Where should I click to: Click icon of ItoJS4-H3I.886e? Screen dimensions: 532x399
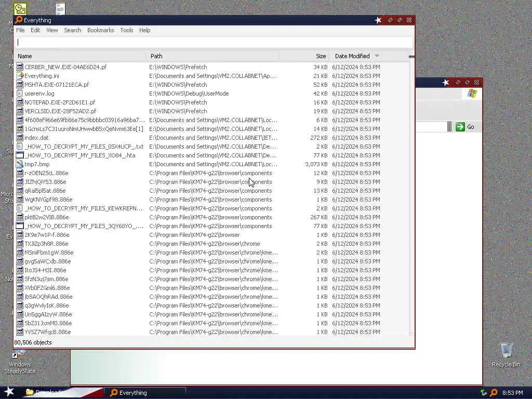20,270
